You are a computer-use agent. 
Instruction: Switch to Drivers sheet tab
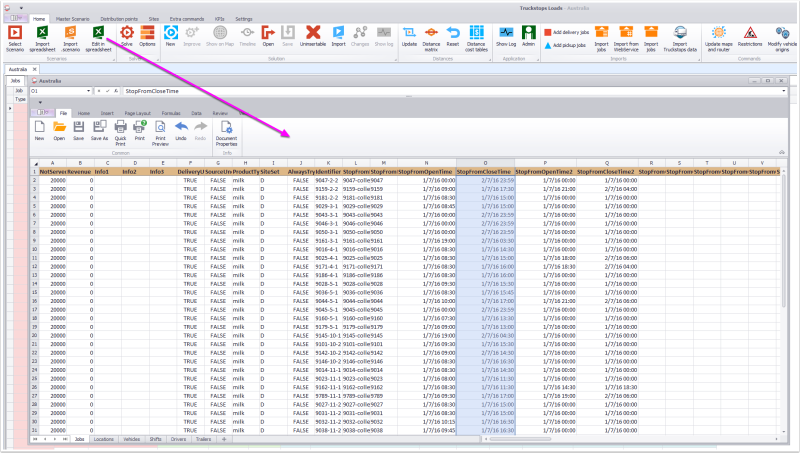pyautogui.click(x=178, y=439)
